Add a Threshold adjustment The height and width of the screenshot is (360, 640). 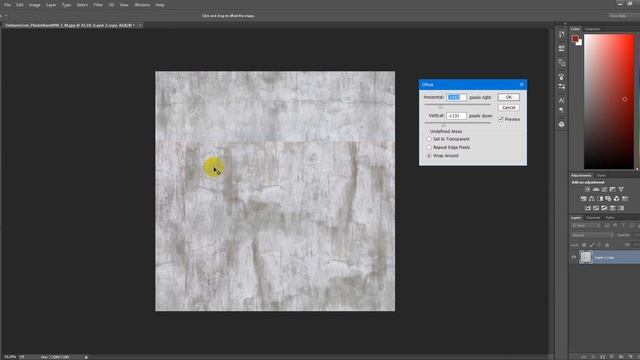click(x=604, y=208)
